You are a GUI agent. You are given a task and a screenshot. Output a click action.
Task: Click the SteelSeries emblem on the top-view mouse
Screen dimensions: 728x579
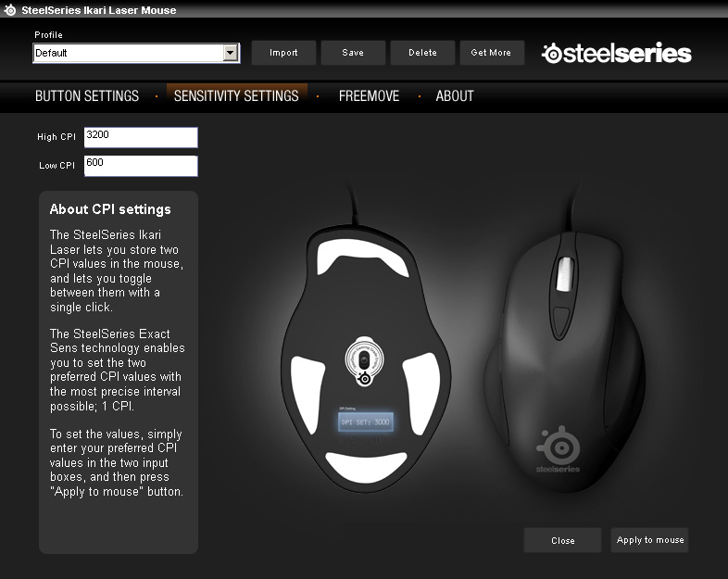pos(559,449)
